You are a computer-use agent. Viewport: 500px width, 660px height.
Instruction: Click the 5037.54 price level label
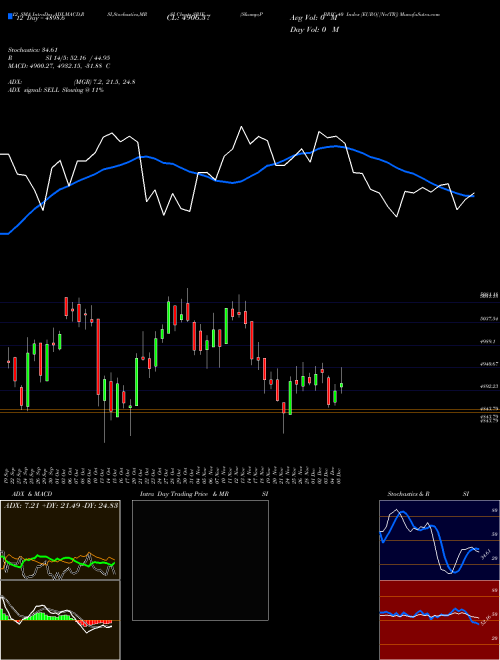[x=489, y=319]
